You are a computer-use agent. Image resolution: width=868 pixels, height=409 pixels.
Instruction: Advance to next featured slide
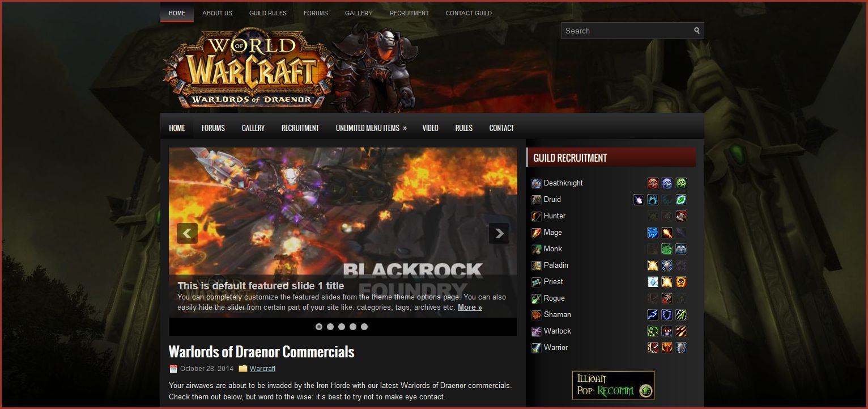[499, 233]
